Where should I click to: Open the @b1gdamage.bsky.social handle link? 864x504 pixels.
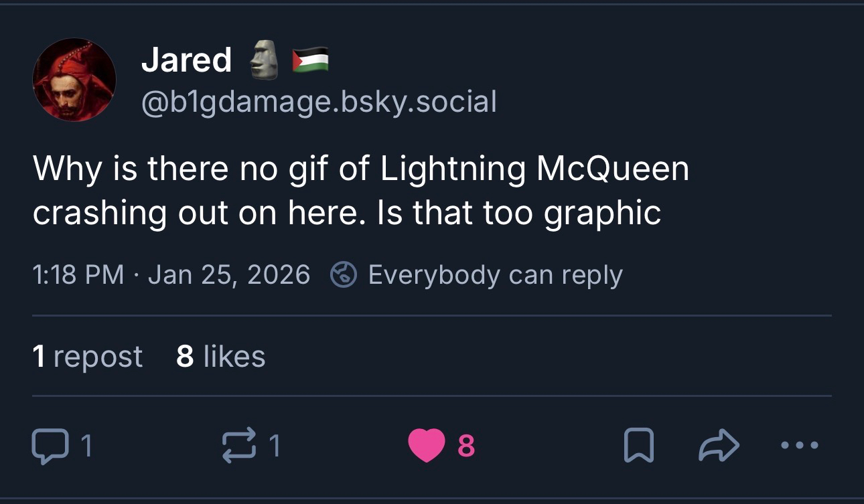(319, 102)
